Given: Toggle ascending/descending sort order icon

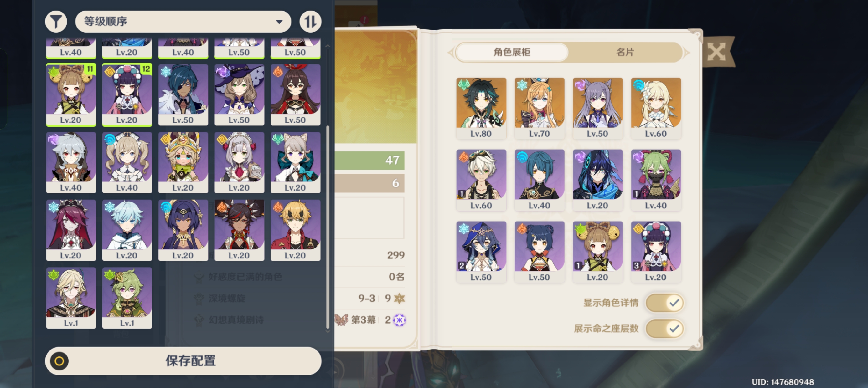Looking at the screenshot, I should click(x=310, y=22).
